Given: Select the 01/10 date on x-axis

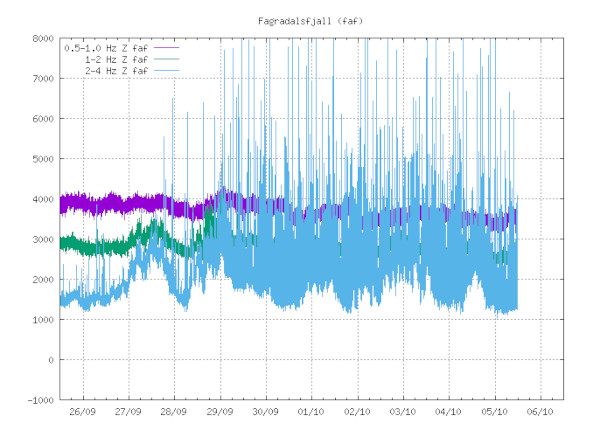Looking at the screenshot, I should (311, 411).
